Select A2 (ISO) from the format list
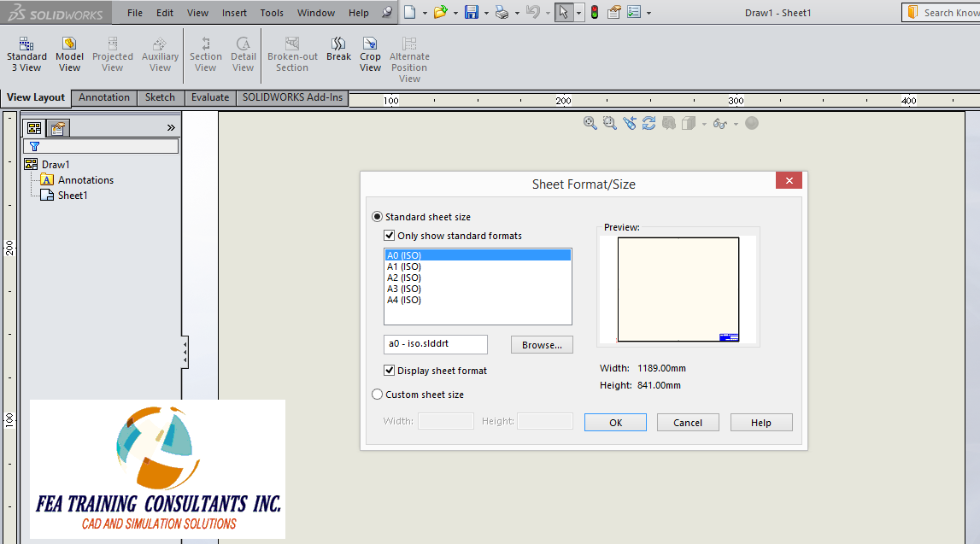 click(x=403, y=277)
